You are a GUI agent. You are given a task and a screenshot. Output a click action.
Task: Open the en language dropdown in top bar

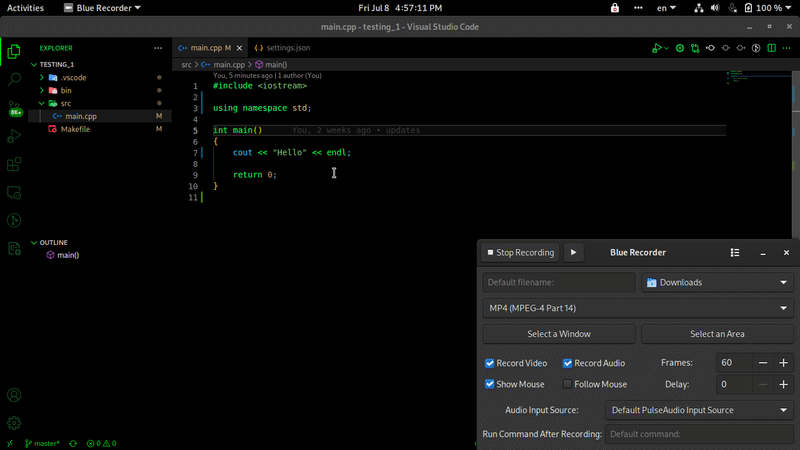tap(666, 8)
